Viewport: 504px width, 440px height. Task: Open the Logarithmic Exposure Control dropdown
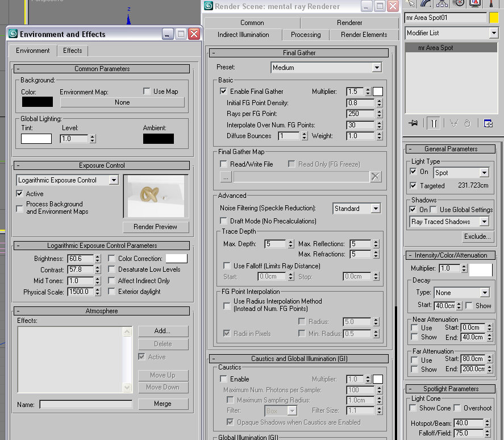pyautogui.click(x=68, y=180)
